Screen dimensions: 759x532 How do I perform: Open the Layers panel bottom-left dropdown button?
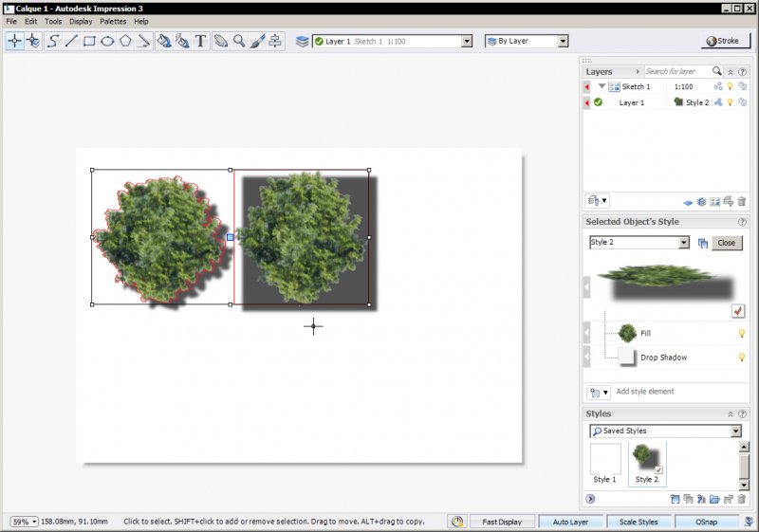point(598,201)
